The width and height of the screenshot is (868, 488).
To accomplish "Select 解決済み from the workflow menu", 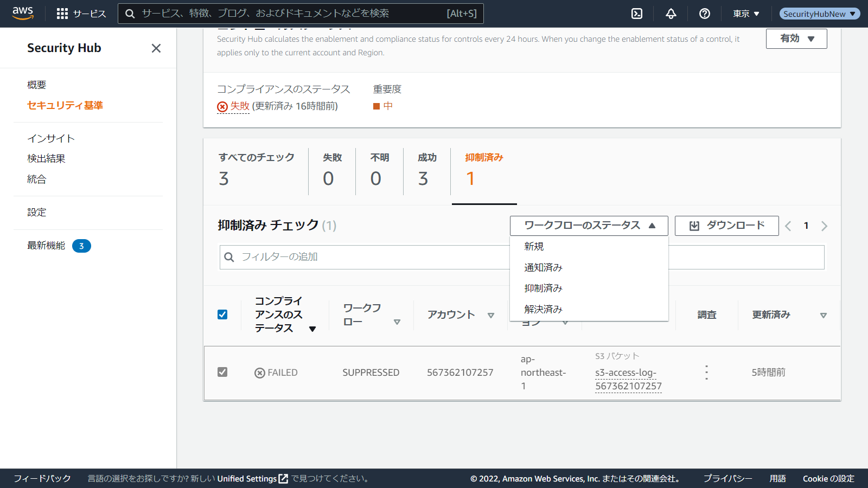I will tap(543, 309).
